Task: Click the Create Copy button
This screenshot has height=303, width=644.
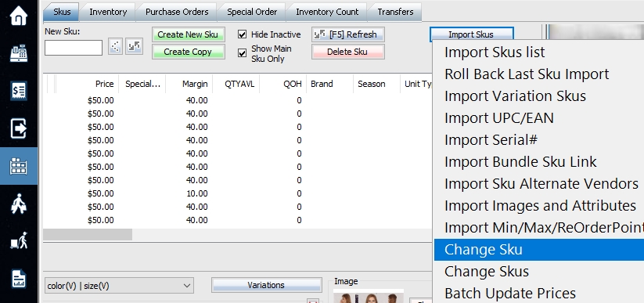Action: point(188,52)
